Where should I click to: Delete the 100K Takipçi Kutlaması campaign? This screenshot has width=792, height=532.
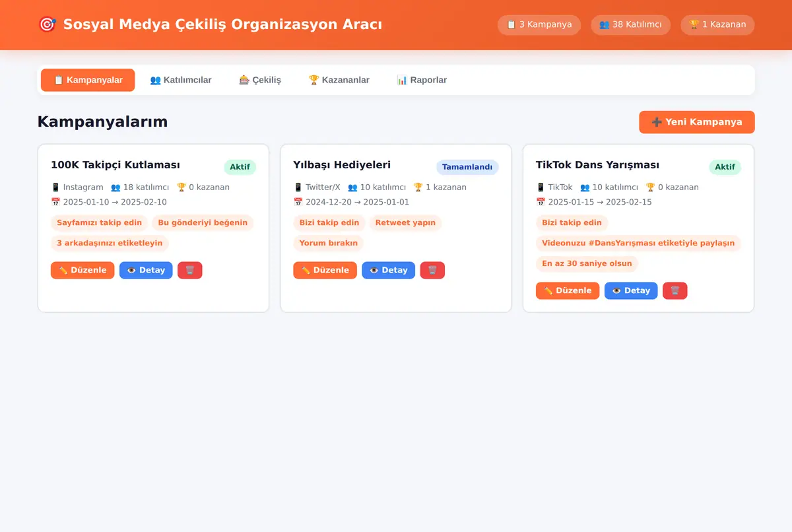pyautogui.click(x=190, y=270)
